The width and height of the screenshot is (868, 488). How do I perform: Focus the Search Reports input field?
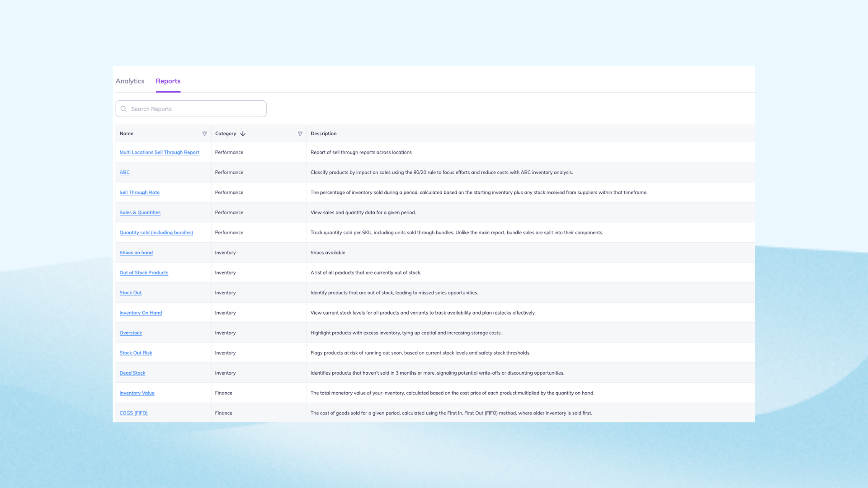[x=194, y=109]
